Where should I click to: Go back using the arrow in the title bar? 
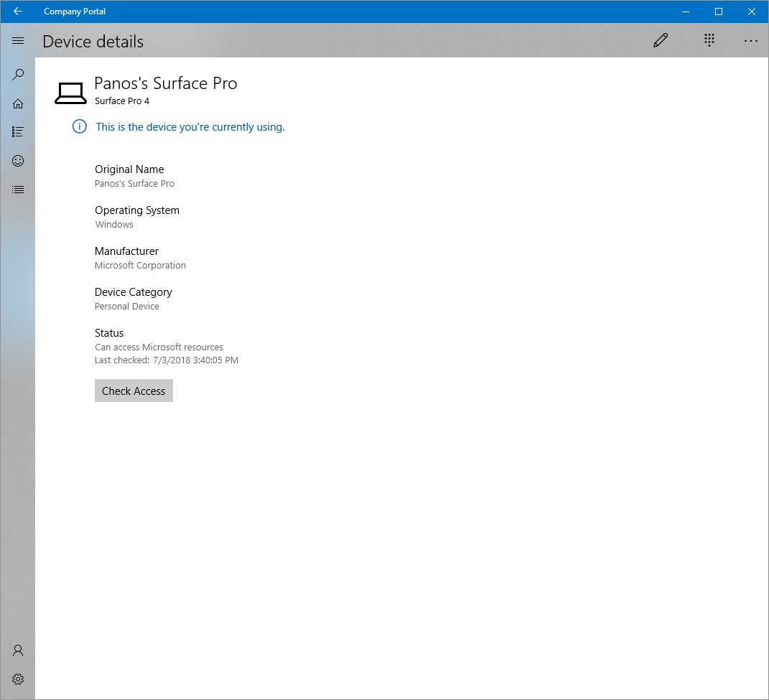click(17, 11)
